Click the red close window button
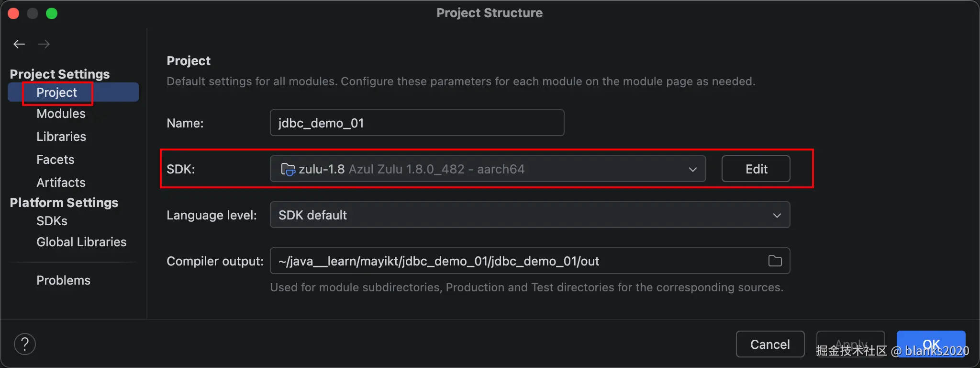 [x=13, y=13]
